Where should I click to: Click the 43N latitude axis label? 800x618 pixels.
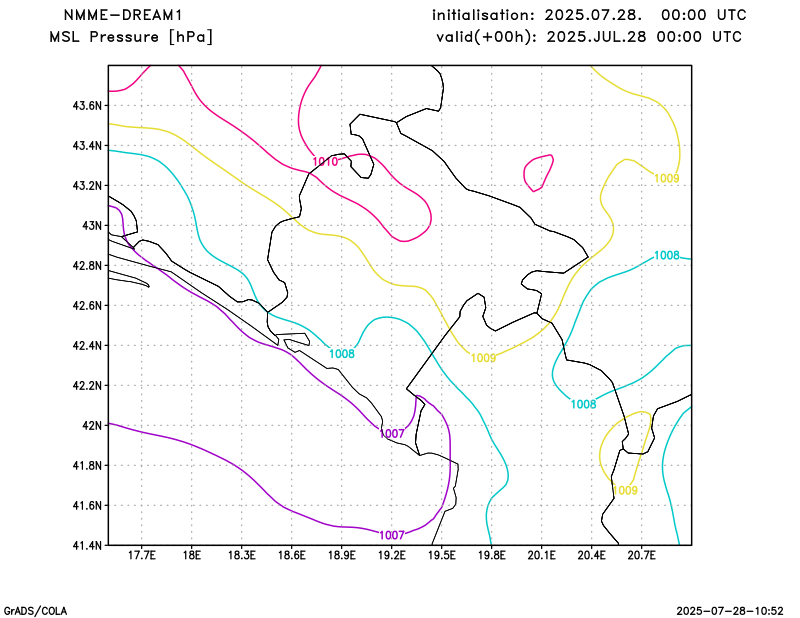[x=92, y=226]
